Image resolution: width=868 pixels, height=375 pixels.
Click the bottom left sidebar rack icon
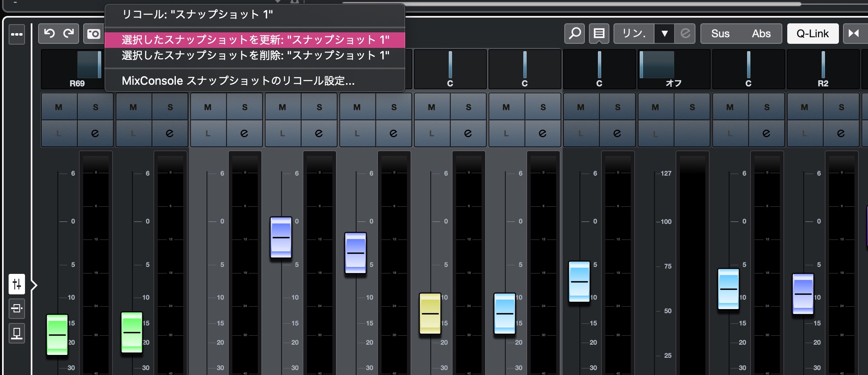click(17, 333)
